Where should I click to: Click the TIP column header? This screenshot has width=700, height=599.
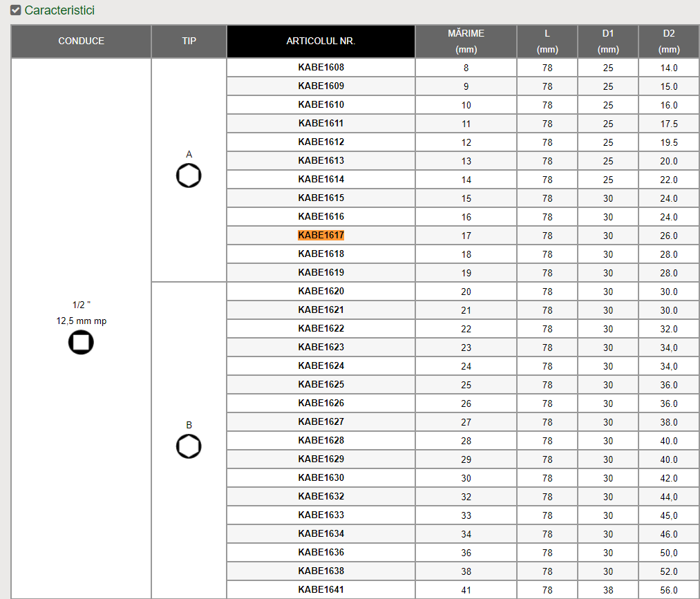coord(189,41)
